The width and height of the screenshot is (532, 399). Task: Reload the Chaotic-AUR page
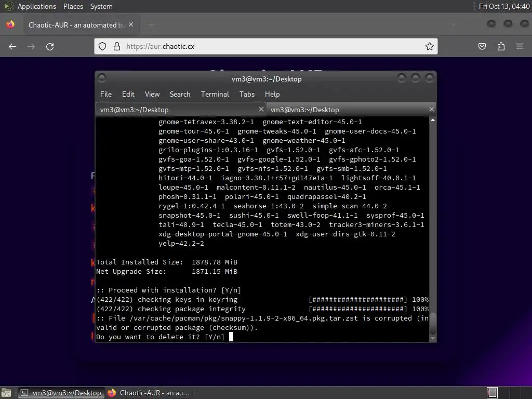(x=50, y=46)
